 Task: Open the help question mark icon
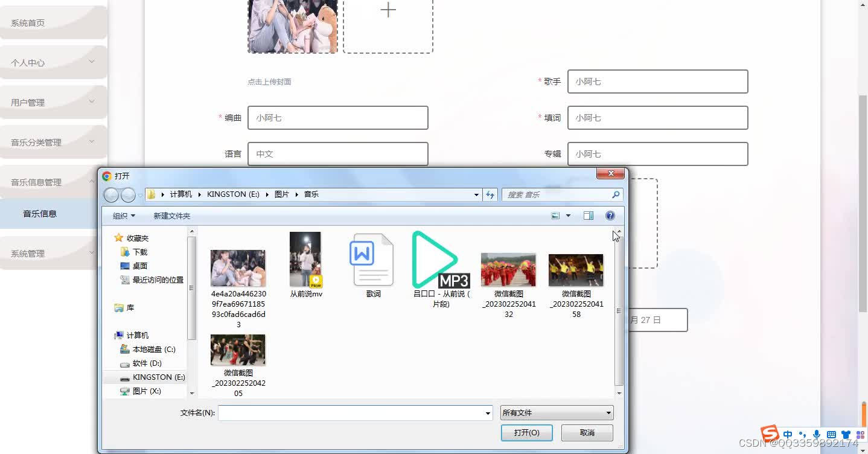point(610,216)
